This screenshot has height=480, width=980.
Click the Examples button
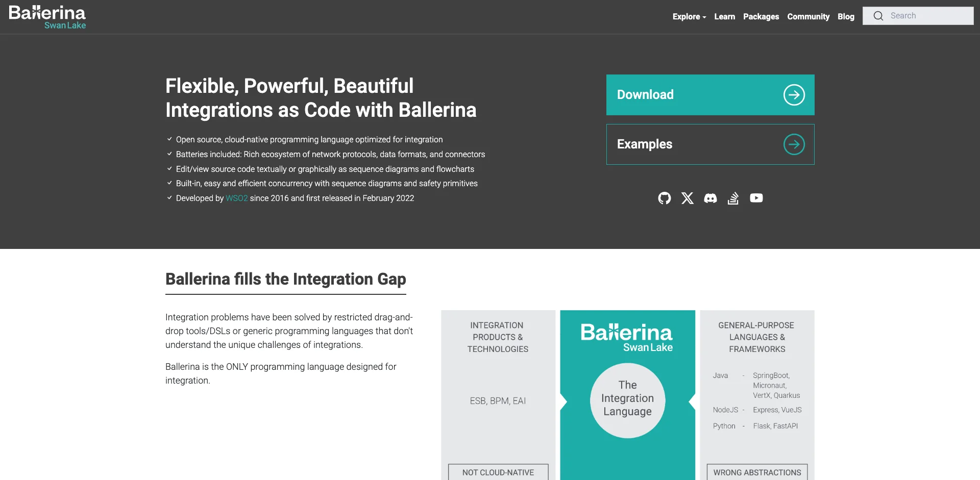(x=710, y=144)
